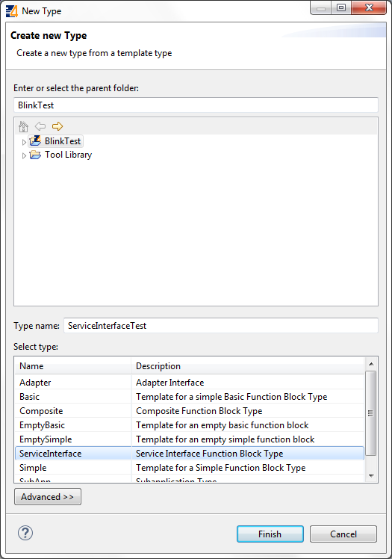Click the Description column header
Image resolution: width=392 pixels, height=559 pixels.
(248, 365)
